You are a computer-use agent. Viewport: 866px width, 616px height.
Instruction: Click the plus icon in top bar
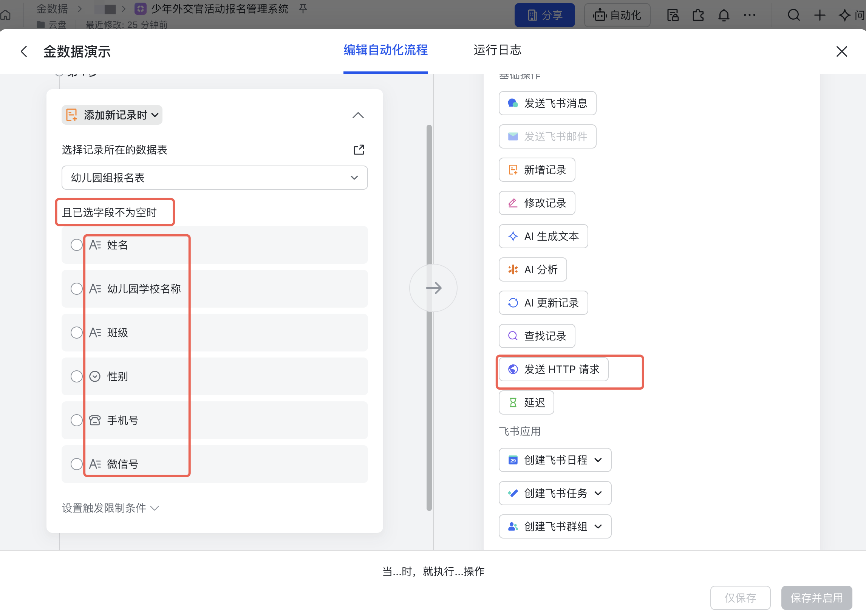[820, 15]
